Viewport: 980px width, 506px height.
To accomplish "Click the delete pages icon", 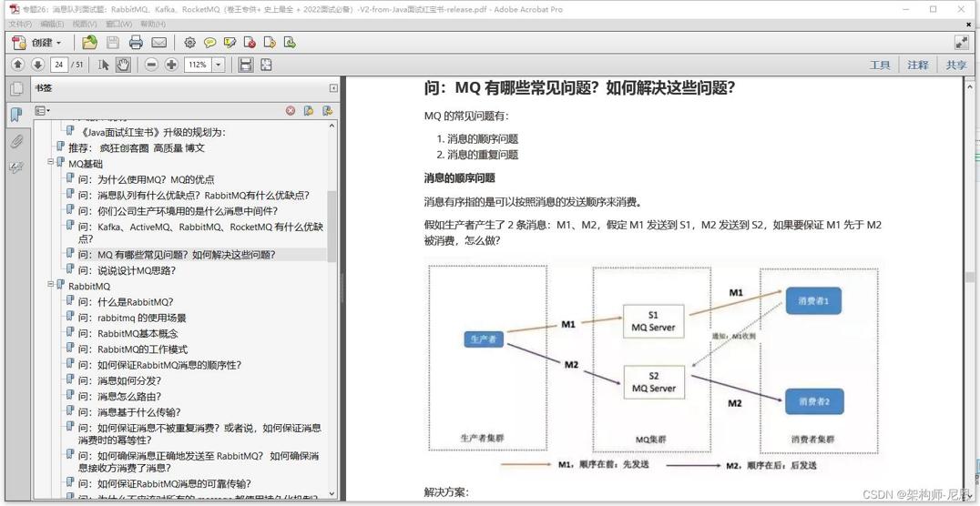I will tap(250, 43).
